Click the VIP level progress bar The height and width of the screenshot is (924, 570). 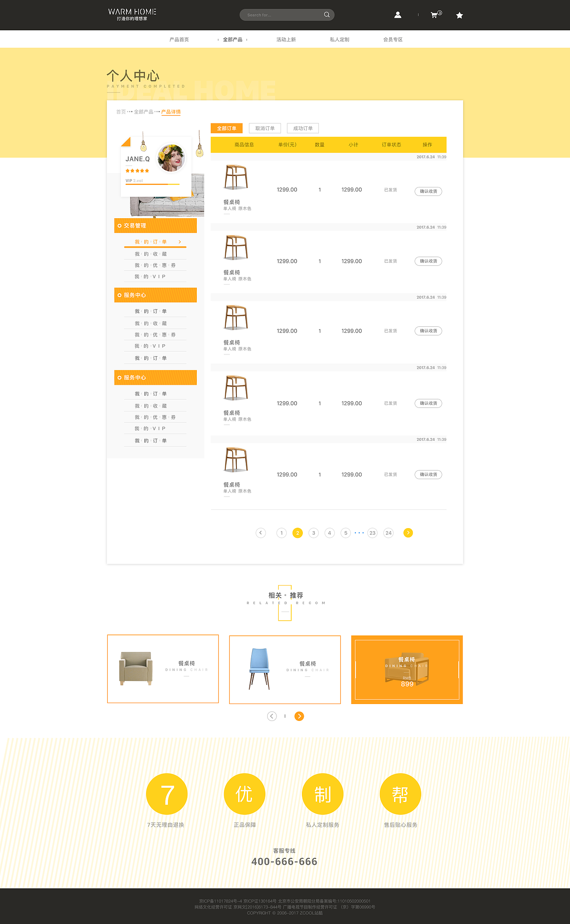point(152,184)
